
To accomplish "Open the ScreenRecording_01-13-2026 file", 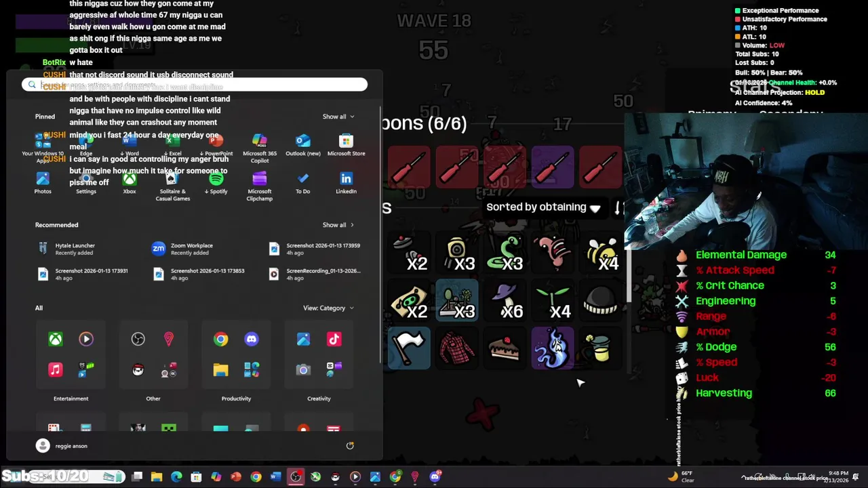I will pyautogui.click(x=315, y=274).
